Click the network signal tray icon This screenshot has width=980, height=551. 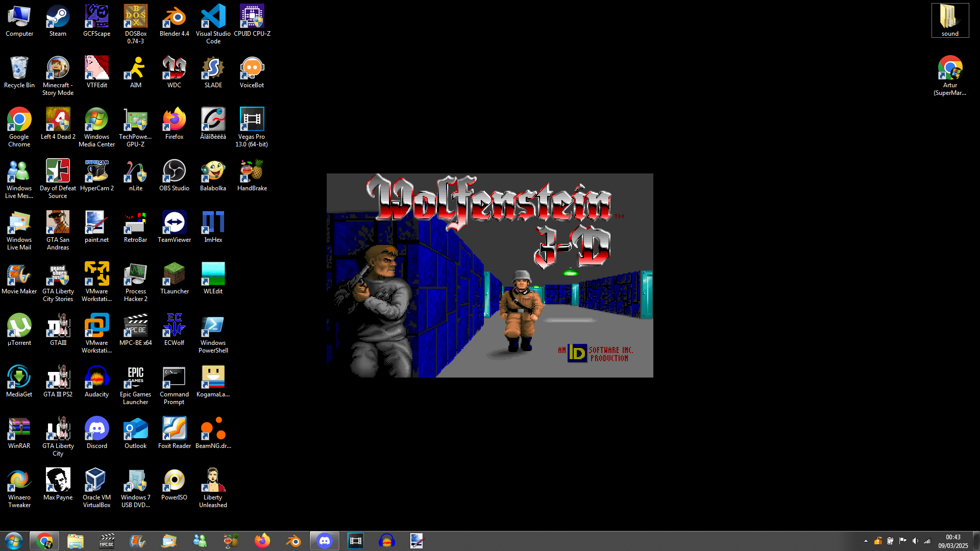(927, 541)
